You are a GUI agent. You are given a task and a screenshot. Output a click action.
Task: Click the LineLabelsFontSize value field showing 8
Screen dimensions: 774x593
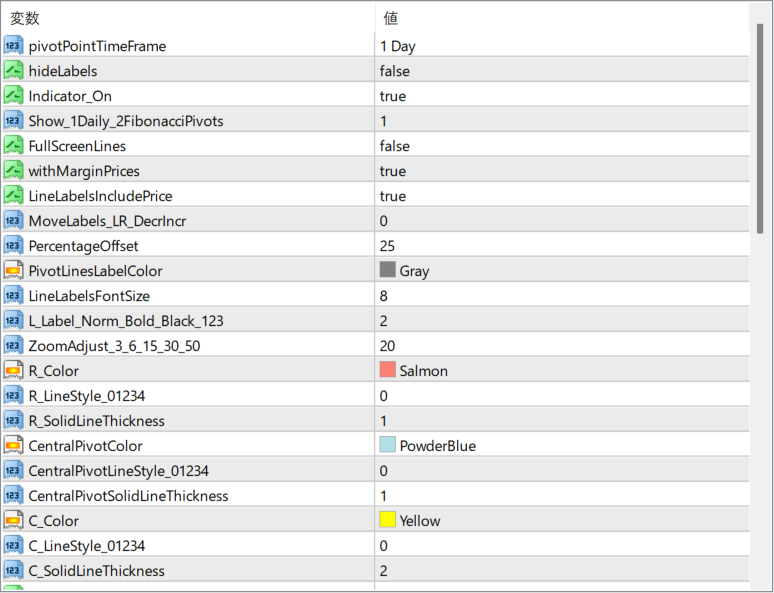pos(560,296)
